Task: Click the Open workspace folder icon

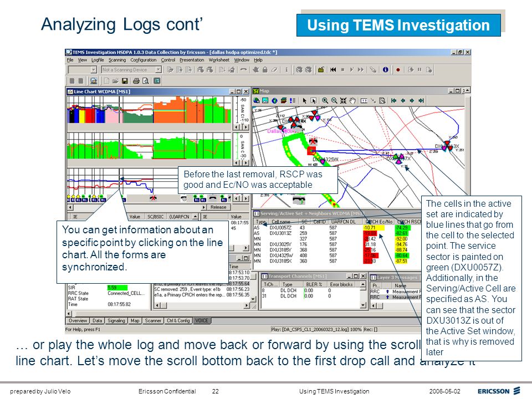Action: click(115, 81)
